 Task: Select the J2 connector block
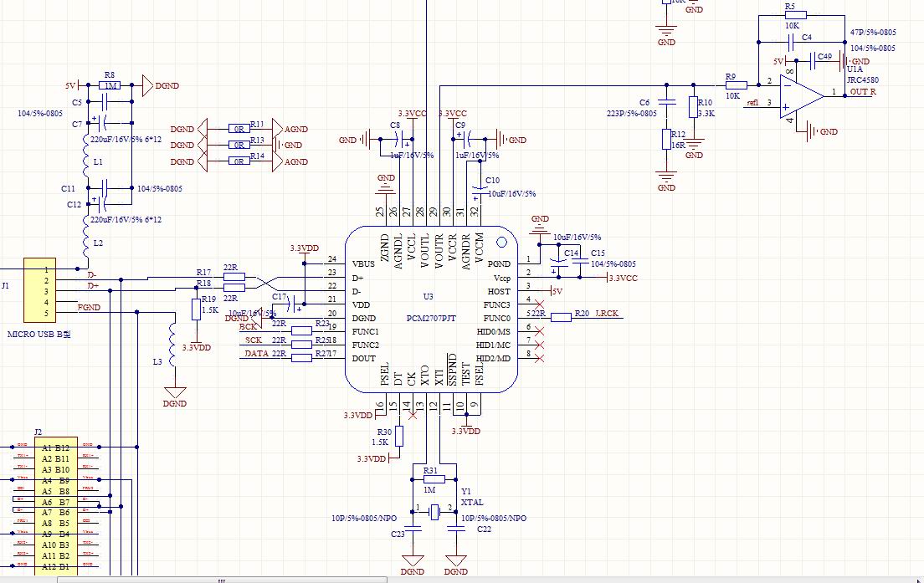pyautogui.click(x=56, y=506)
